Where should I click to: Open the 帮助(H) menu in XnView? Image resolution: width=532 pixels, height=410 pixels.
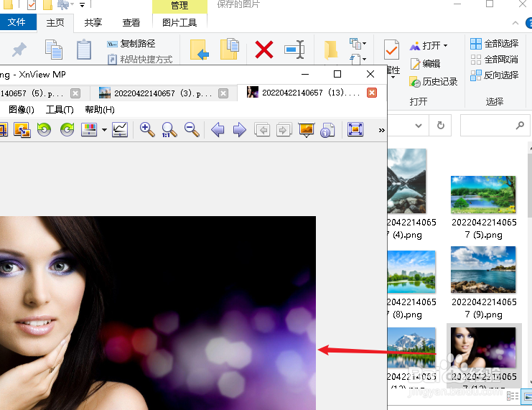click(100, 110)
